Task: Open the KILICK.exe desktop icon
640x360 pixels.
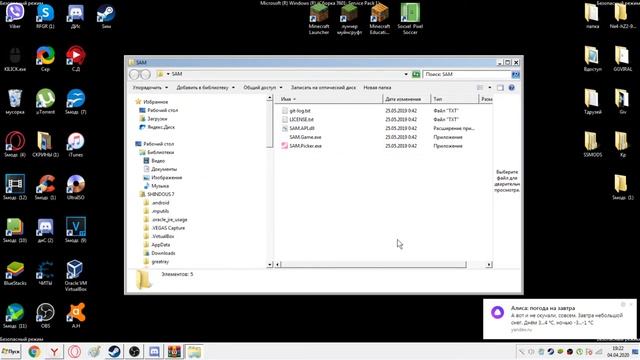Action: coord(15,59)
